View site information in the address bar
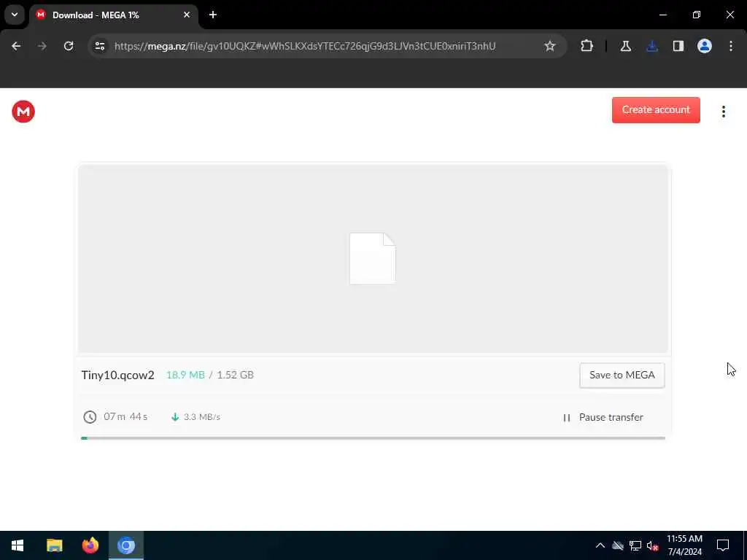The image size is (747, 560). point(99,46)
